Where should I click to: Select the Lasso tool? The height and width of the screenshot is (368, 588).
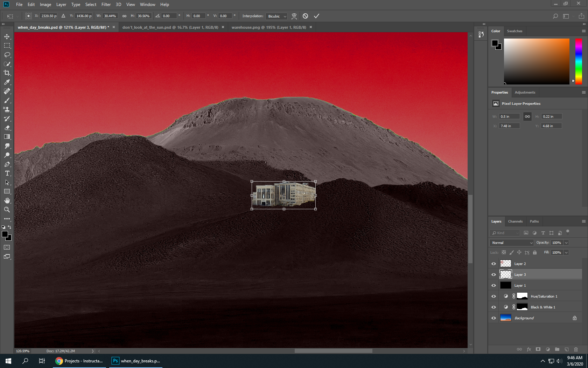(x=7, y=55)
